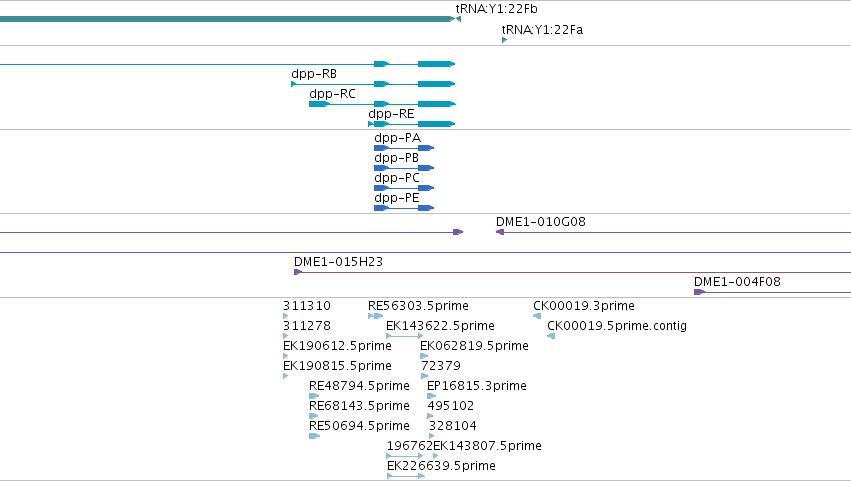Select EP16815.3prime EST label
The width and height of the screenshot is (851, 481).
pyautogui.click(x=477, y=387)
